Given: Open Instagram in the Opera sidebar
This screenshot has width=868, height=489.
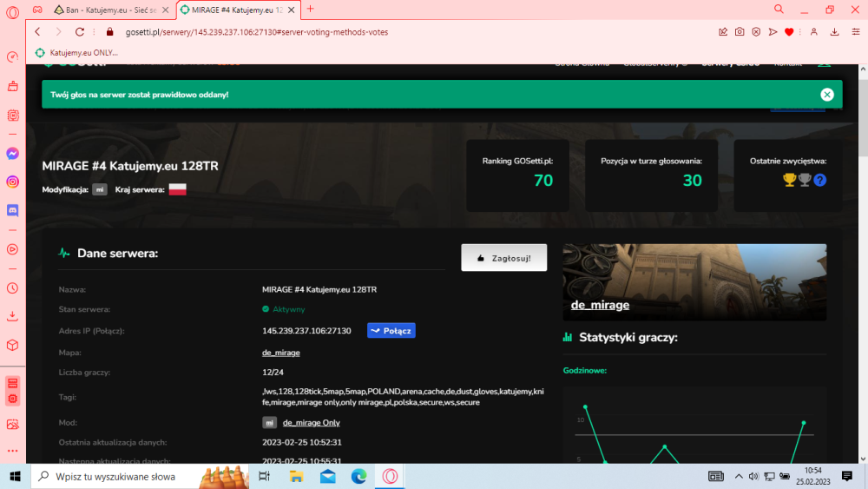Looking at the screenshot, I should [12, 182].
